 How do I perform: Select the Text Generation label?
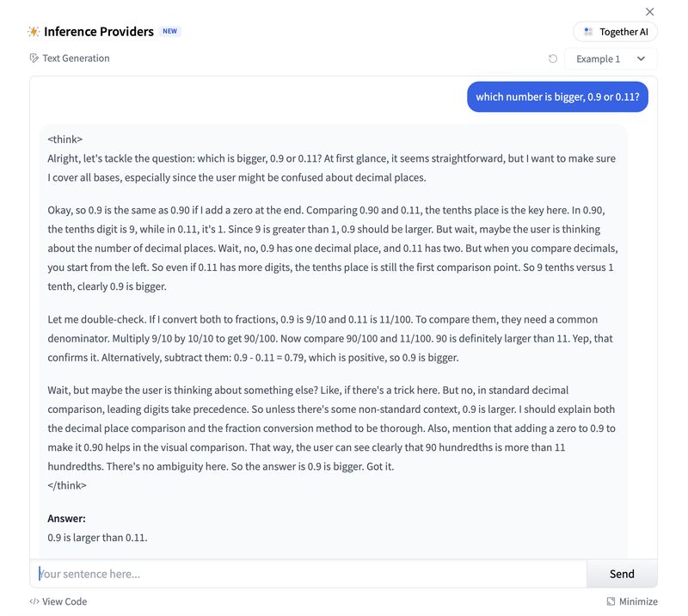76,59
